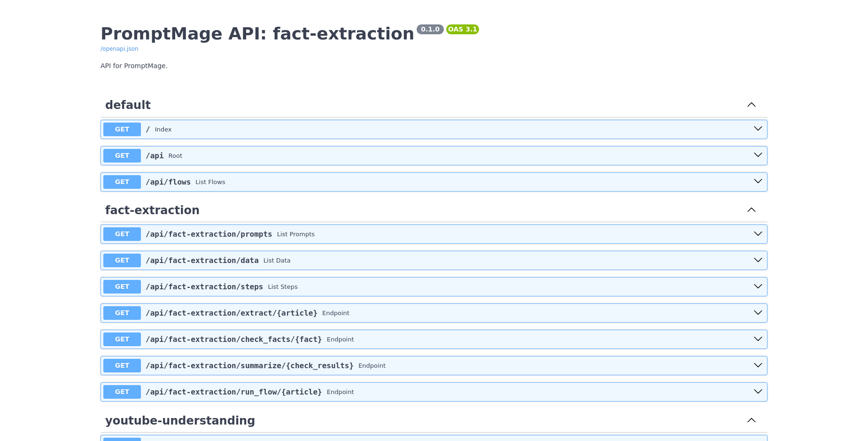Image resolution: width=868 pixels, height=441 pixels.
Task: Click the GET badge for List Data
Action: click(122, 260)
